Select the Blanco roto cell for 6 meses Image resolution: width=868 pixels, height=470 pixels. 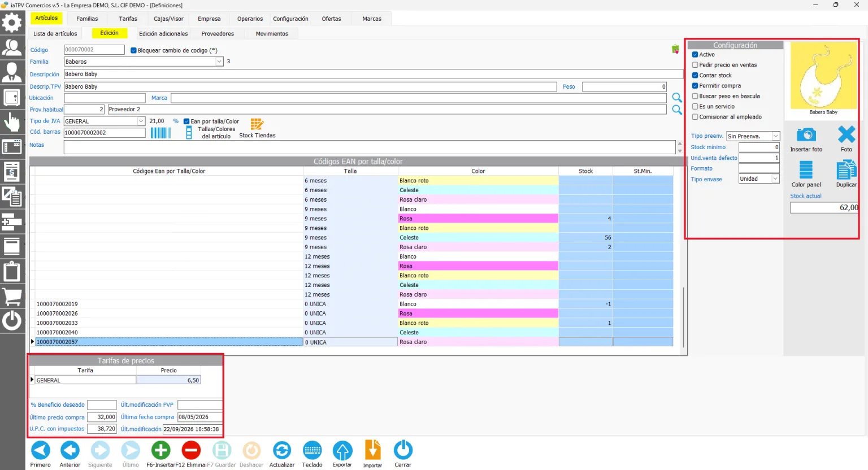point(478,181)
